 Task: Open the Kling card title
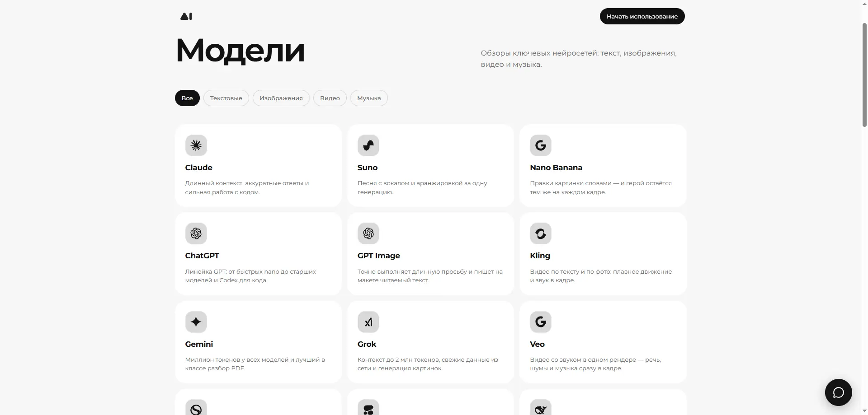point(540,256)
